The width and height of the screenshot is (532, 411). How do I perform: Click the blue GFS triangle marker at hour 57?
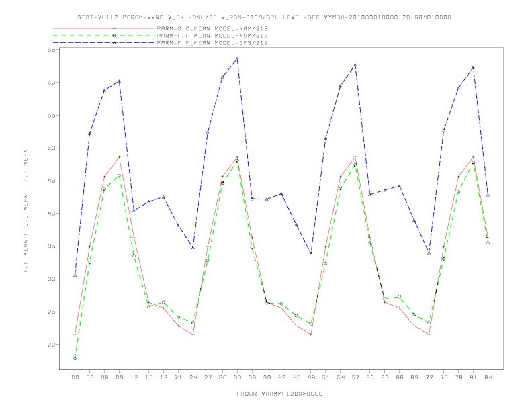(x=355, y=65)
